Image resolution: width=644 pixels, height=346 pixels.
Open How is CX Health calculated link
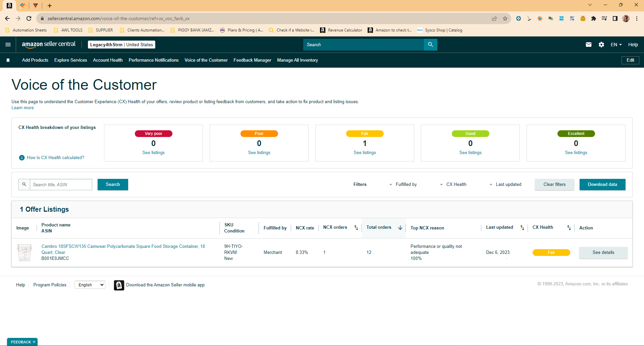point(56,158)
